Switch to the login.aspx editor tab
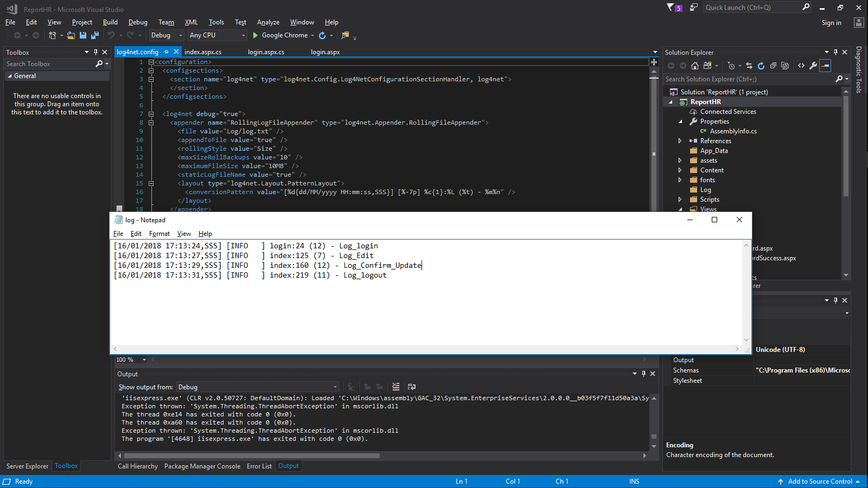 pyautogui.click(x=325, y=52)
